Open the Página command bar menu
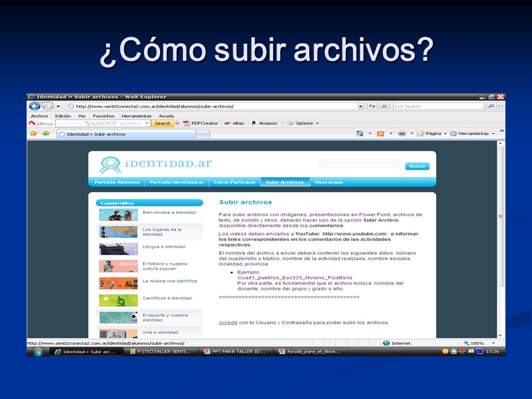 432,134
